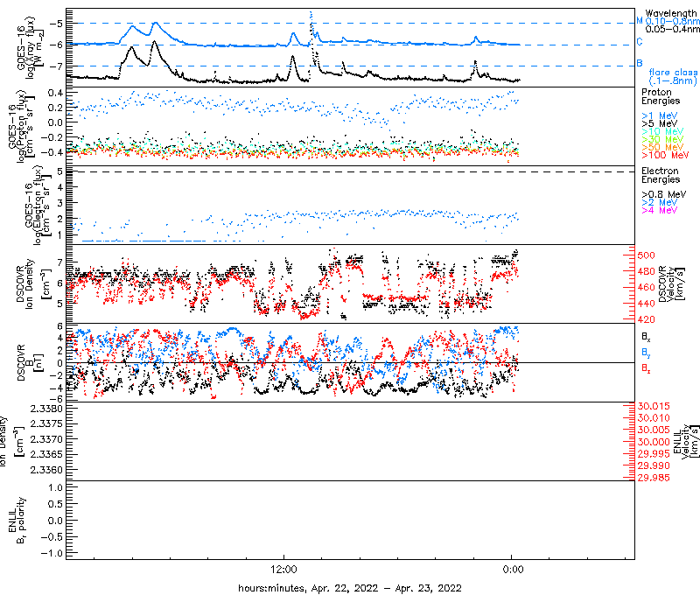Click the '>4 MeV' magenta legend label
The image size is (700, 595).
(660, 210)
